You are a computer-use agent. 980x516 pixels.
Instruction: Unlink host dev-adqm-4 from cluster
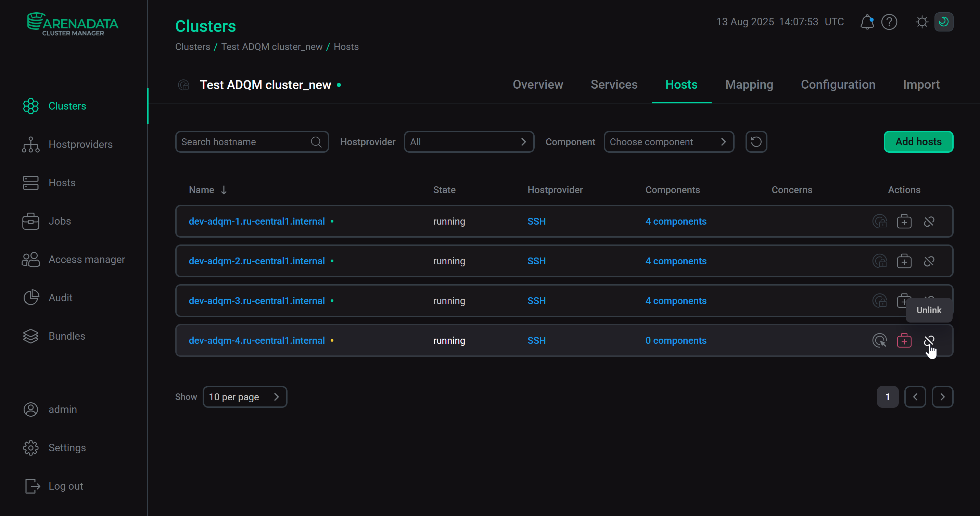929,341
